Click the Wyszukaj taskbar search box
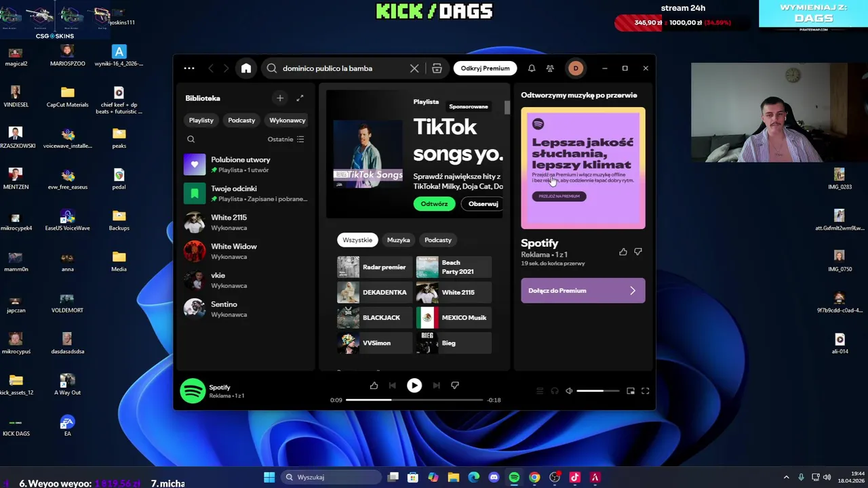The image size is (868, 488). coord(330,477)
